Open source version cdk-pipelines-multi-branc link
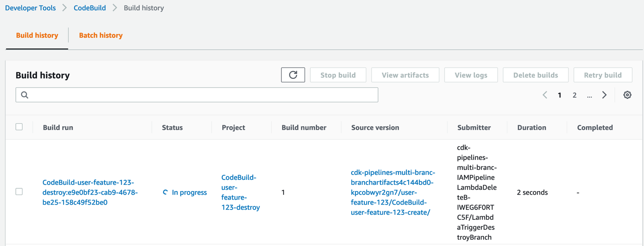The image size is (644, 246). click(x=393, y=192)
